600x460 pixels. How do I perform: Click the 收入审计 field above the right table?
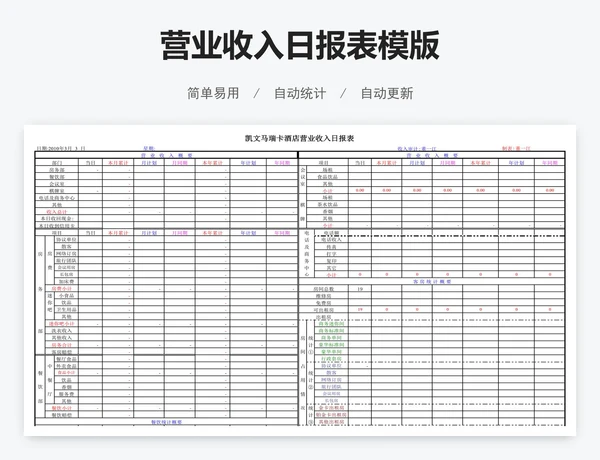[x=417, y=148]
